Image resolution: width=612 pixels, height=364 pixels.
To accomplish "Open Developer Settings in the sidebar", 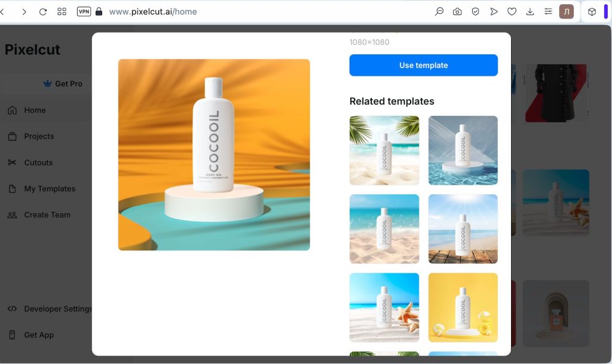I will (x=58, y=308).
